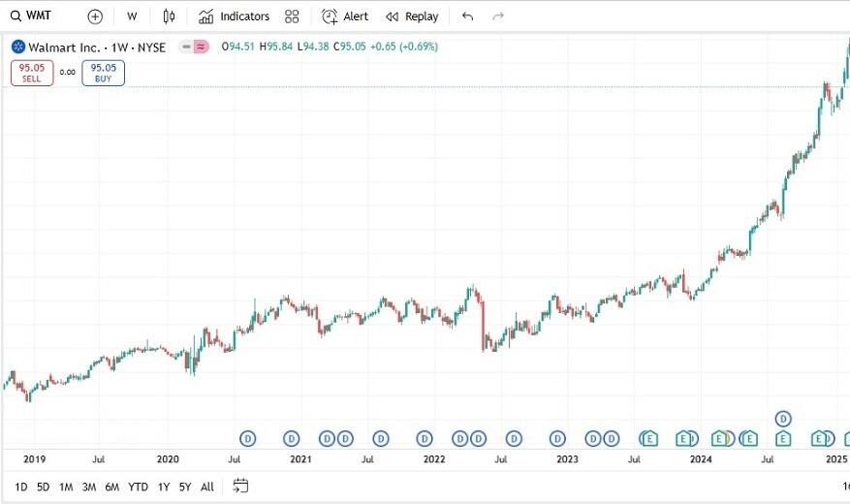Click the topmost dividend marker above the 2024 earnings
850x504 pixels.
pyautogui.click(x=783, y=419)
